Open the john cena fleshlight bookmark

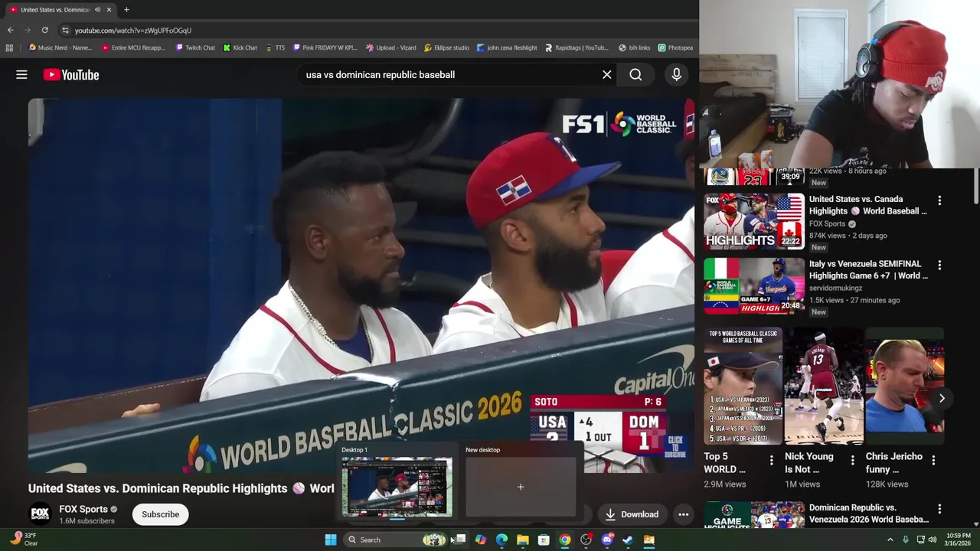click(x=507, y=47)
